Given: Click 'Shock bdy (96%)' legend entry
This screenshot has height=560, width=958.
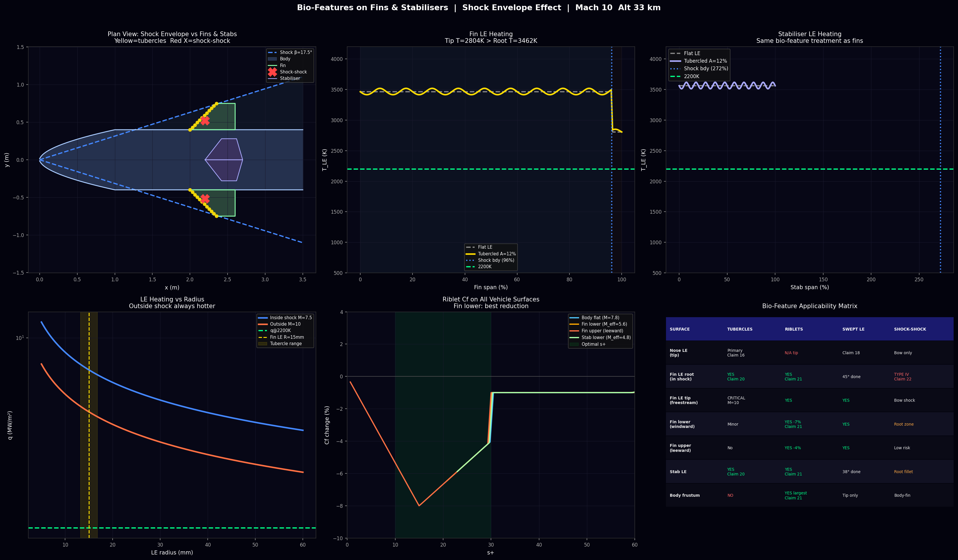Looking at the screenshot, I should click(490, 260).
